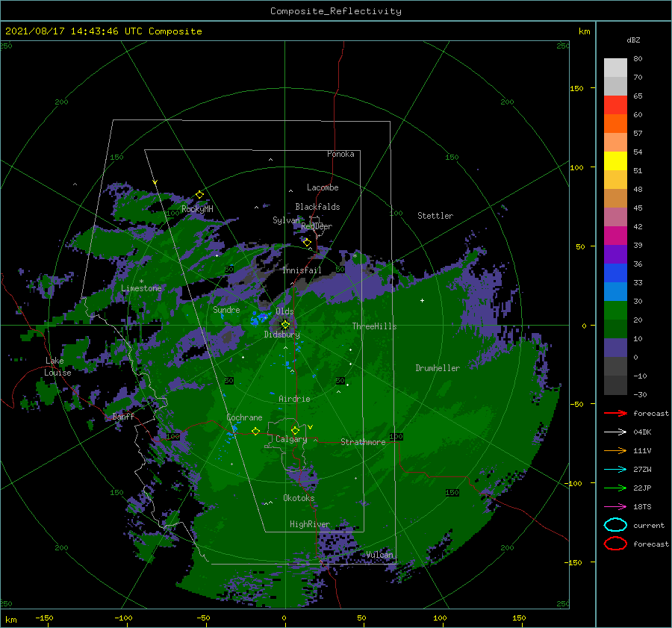The height and width of the screenshot is (628, 672).
Task: Click the Innisfail label
Action: (x=302, y=270)
